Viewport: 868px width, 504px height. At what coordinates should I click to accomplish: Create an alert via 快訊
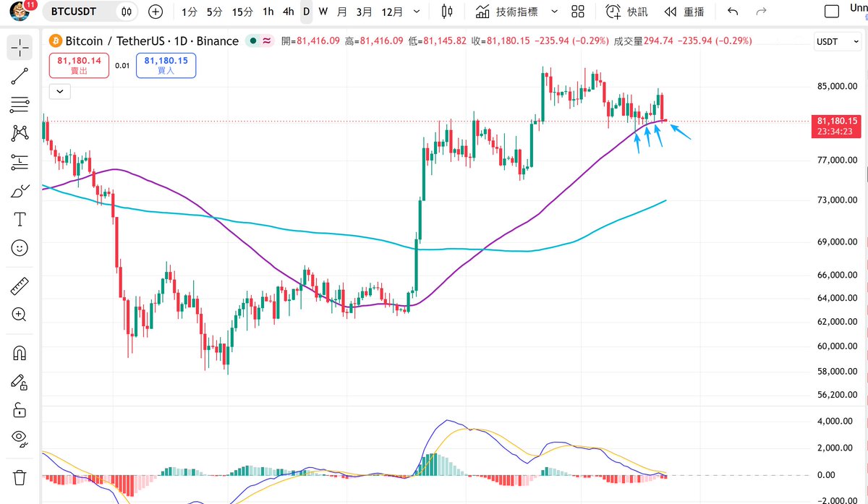626,12
